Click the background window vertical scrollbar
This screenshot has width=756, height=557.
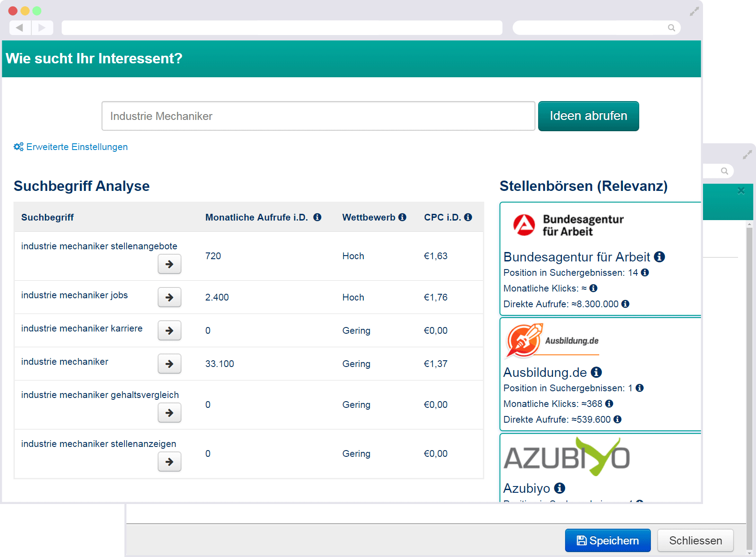point(749,389)
